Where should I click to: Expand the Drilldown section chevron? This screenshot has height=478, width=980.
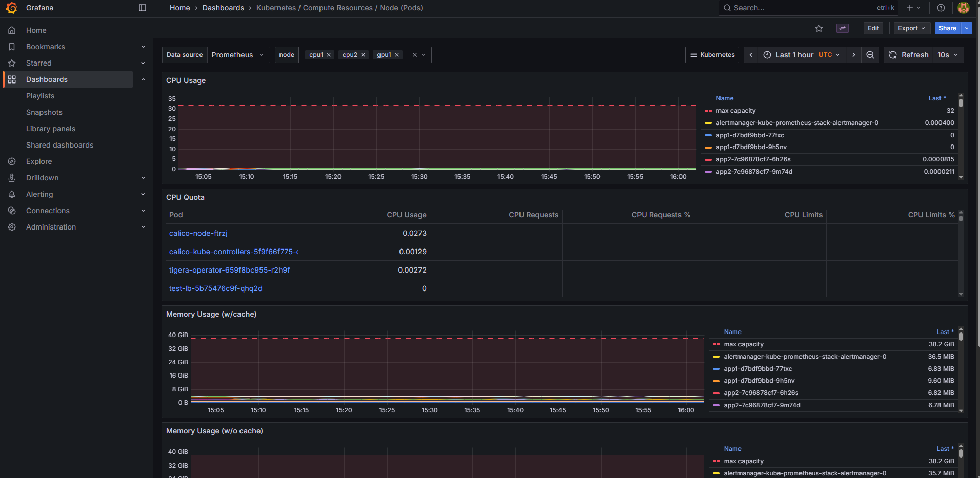[x=143, y=178]
